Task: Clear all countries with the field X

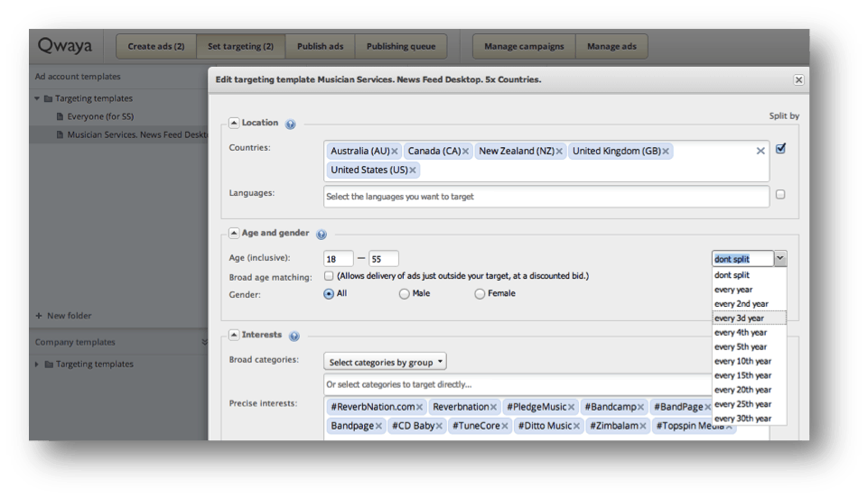Action: (x=761, y=151)
